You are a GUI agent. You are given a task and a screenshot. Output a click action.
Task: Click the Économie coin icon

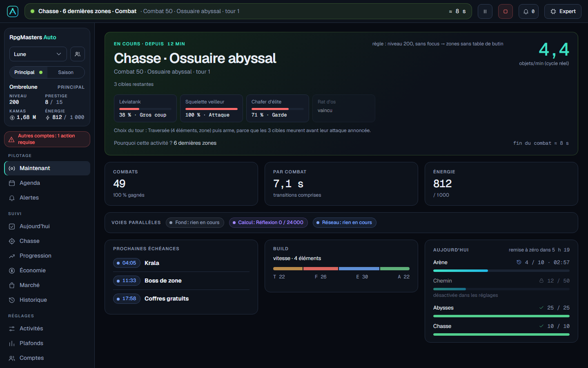[12, 271]
